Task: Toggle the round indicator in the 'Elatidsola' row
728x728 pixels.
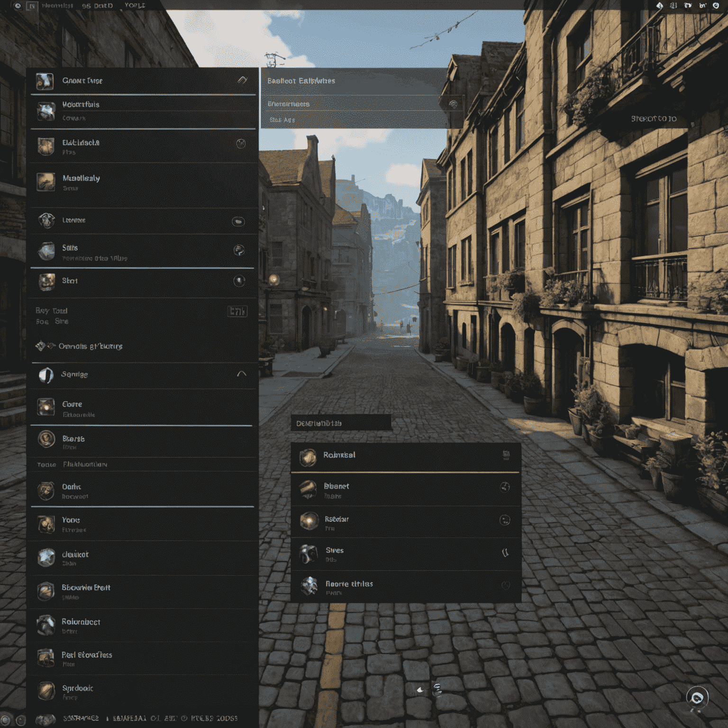Action: 241,144
